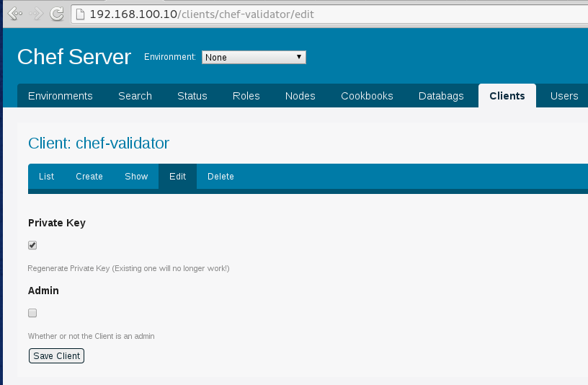Click List in the client submenu
Image resolution: width=588 pixels, height=385 pixels.
(x=47, y=177)
